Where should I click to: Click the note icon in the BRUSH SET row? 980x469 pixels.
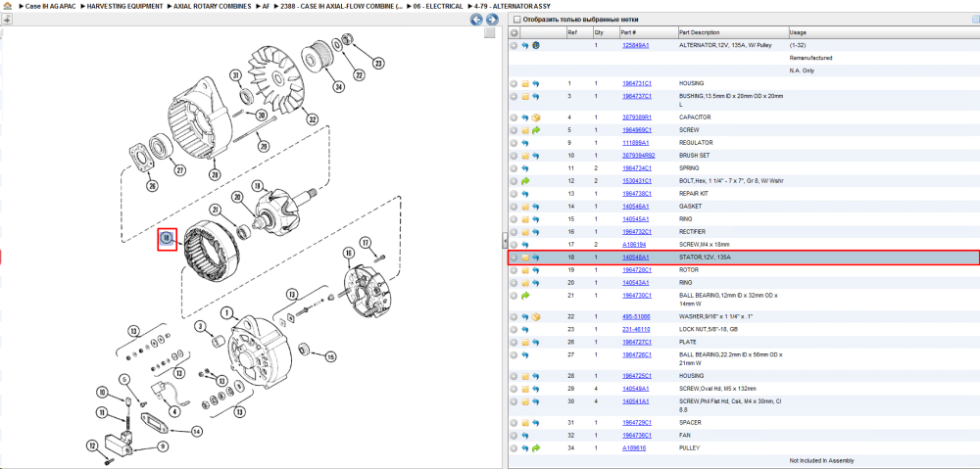tap(525, 156)
